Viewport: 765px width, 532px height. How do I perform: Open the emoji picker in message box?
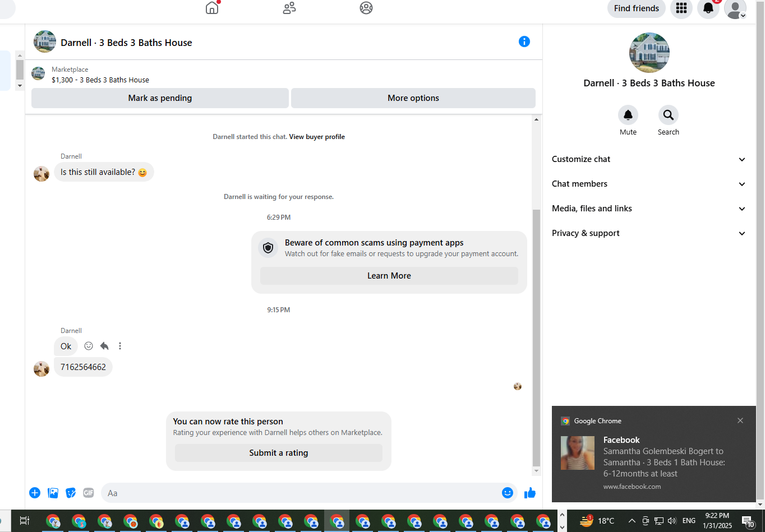coord(508,493)
